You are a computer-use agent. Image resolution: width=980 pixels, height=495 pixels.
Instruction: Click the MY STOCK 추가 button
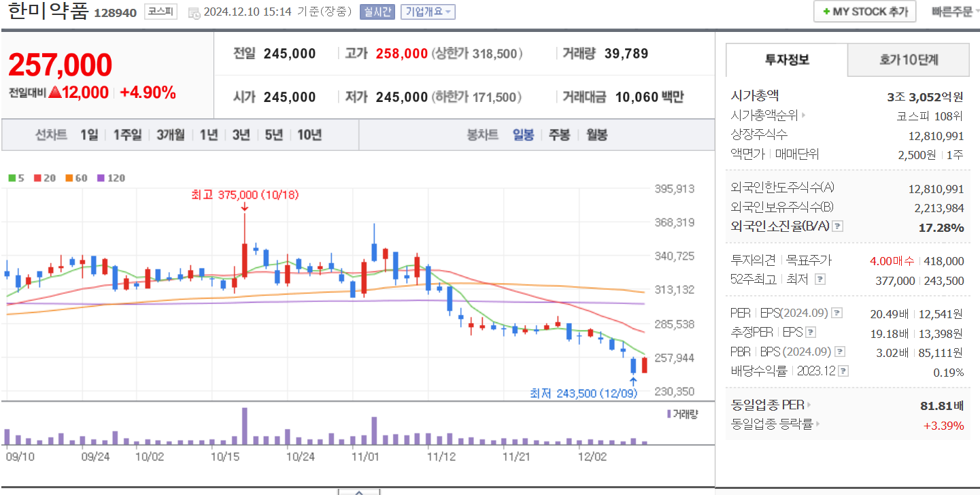pyautogui.click(x=864, y=12)
